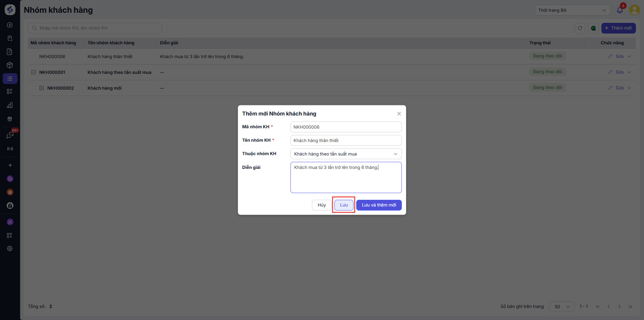
Task: Click the "Tên nhóm KH" input field
Action: (x=346, y=140)
